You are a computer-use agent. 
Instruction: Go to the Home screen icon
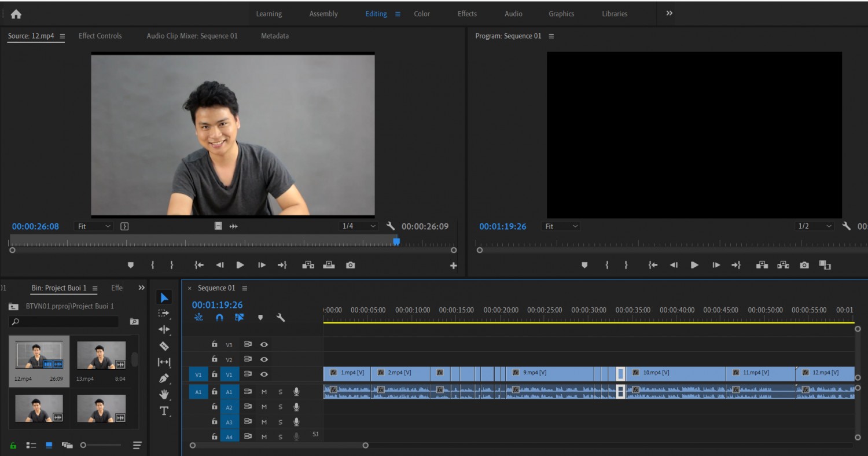[16, 14]
